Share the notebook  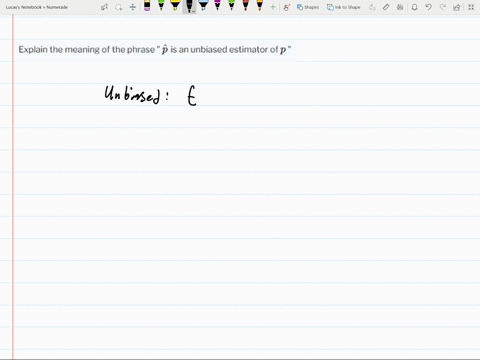click(x=457, y=7)
